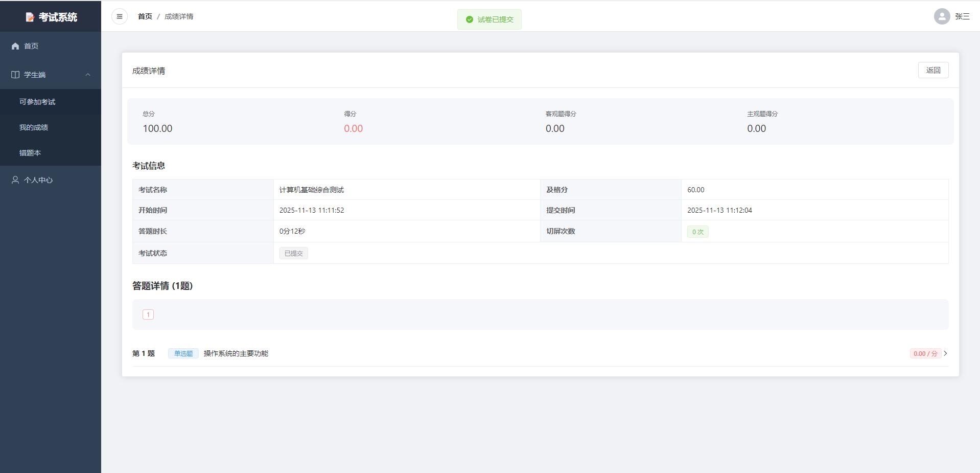
Task: Open the user avatar at top right
Action: click(942, 16)
